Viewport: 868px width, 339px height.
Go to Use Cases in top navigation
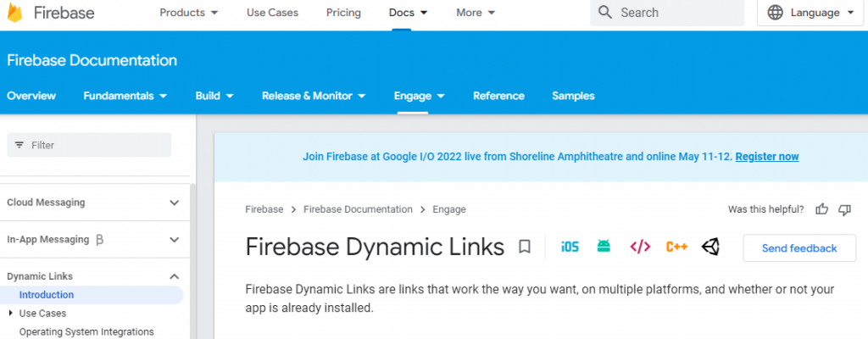[x=272, y=13]
